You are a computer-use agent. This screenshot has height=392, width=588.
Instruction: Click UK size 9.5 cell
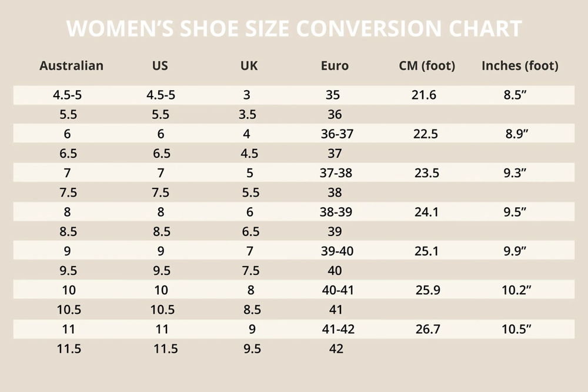(252, 348)
